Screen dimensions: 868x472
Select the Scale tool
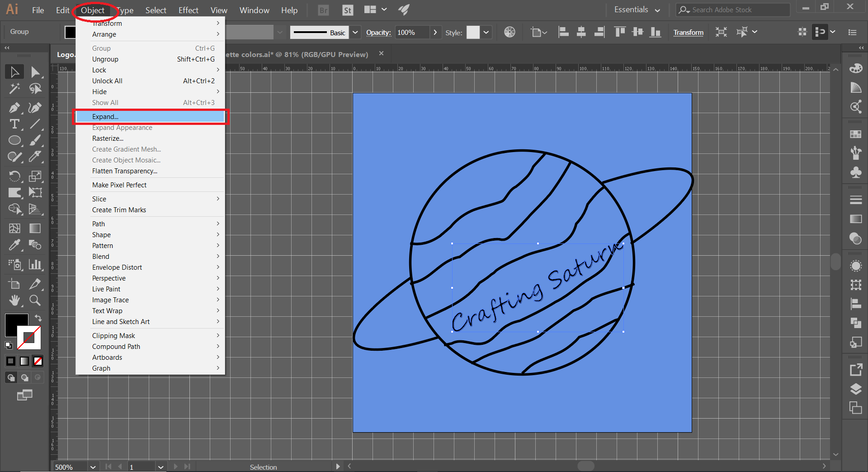pyautogui.click(x=35, y=176)
